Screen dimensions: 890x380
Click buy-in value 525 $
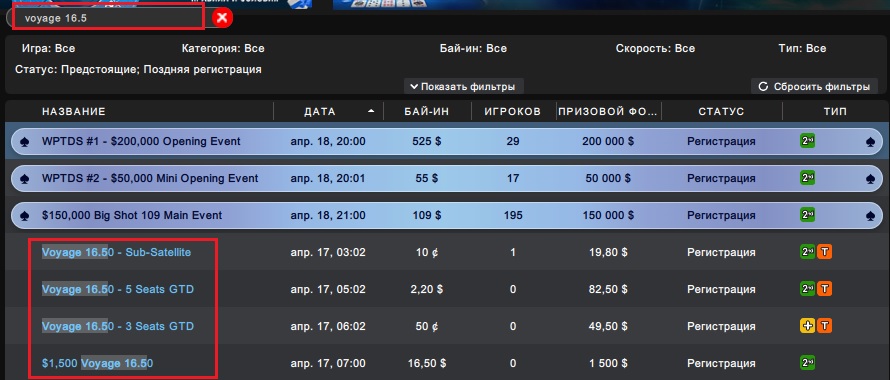click(x=426, y=141)
